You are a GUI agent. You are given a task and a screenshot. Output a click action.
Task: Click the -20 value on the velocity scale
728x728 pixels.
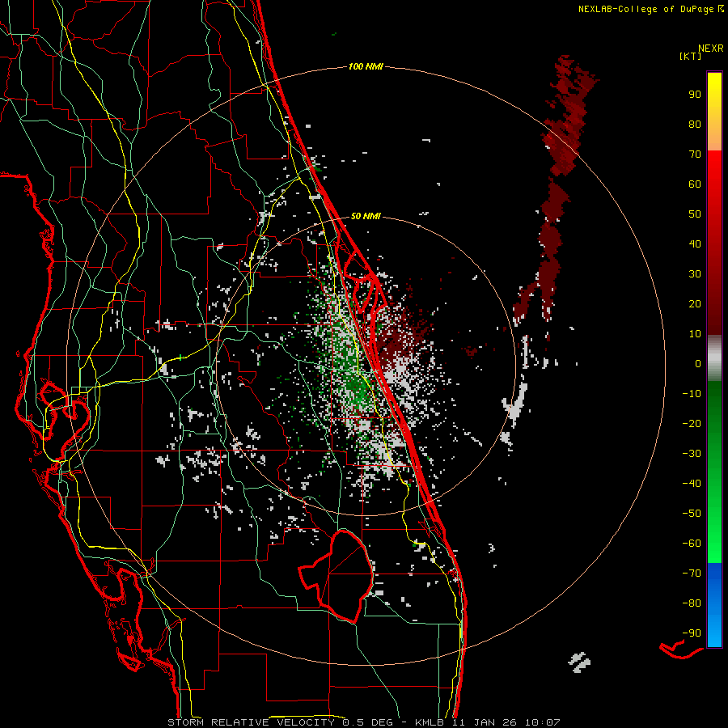[x=692, y=423]
